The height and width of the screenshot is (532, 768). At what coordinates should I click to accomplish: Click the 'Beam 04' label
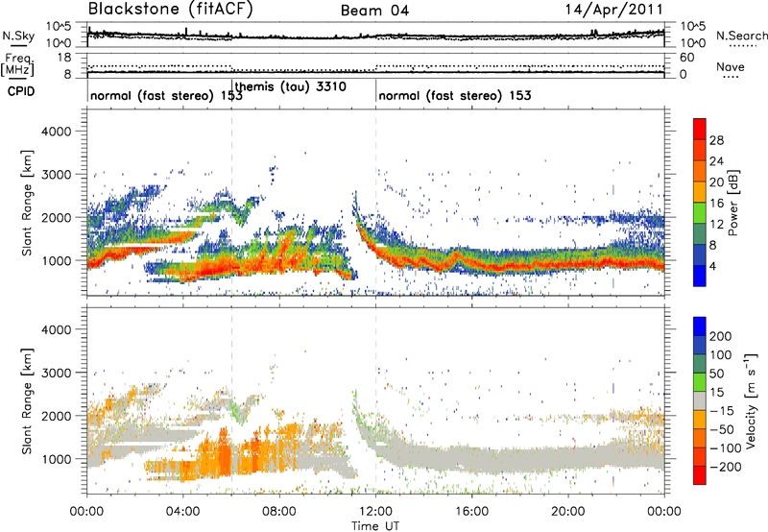(x=374, y=11)
